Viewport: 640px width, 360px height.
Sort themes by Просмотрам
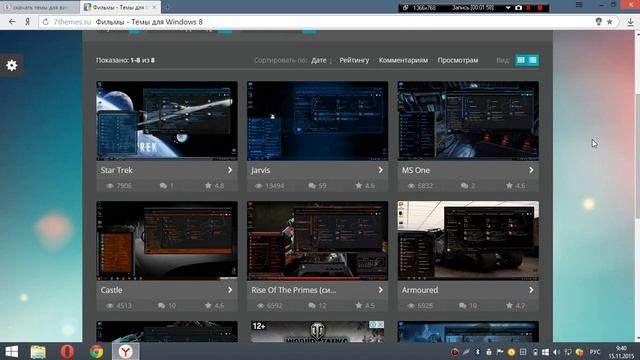(x=458, y=60)
